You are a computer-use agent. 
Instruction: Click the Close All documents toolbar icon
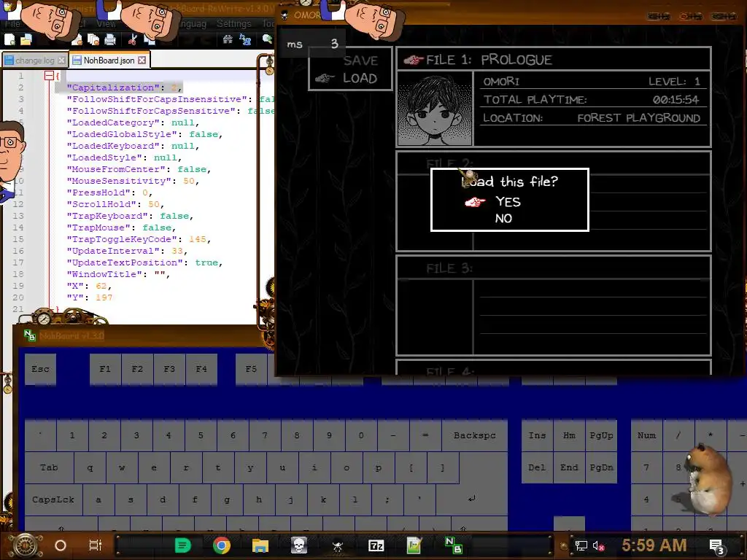(x=93, y=40)
